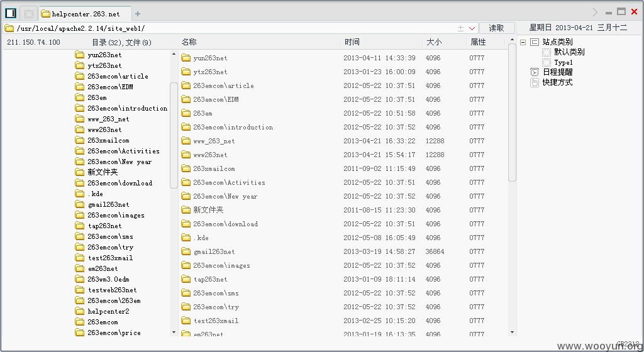Screen dimensions: 644x352
Task: Click the size value 36864
Action: click(435, 251)
